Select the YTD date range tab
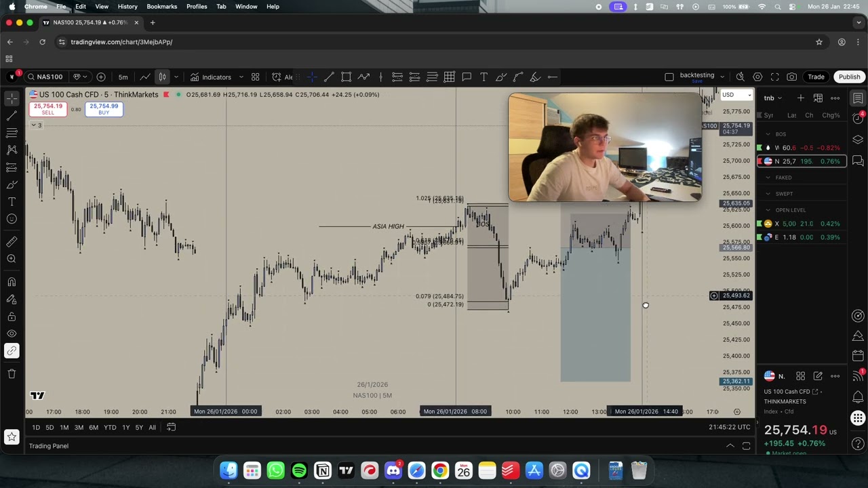Screen dimensions: 868x488 pyautogui.click(x=110, y=428)
